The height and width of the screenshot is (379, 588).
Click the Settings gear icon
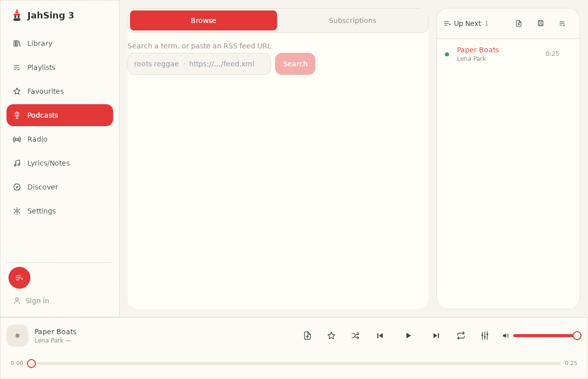pos(17,211)
